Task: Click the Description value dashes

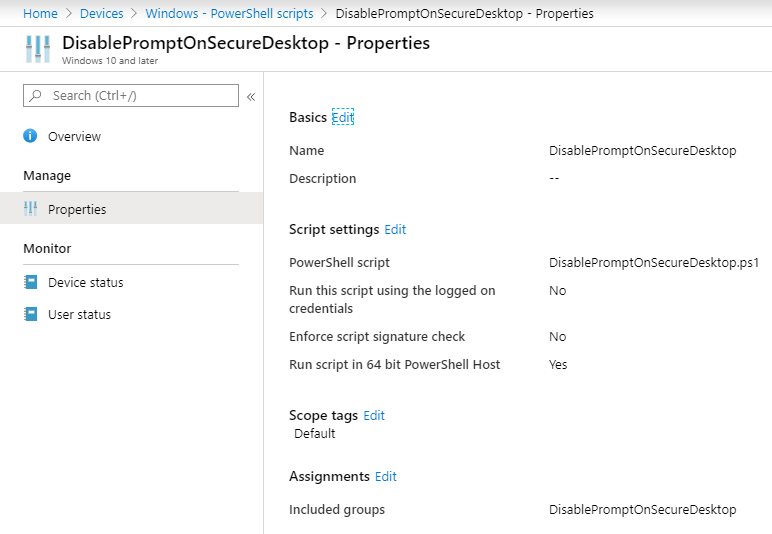Action: click(554, 178)
